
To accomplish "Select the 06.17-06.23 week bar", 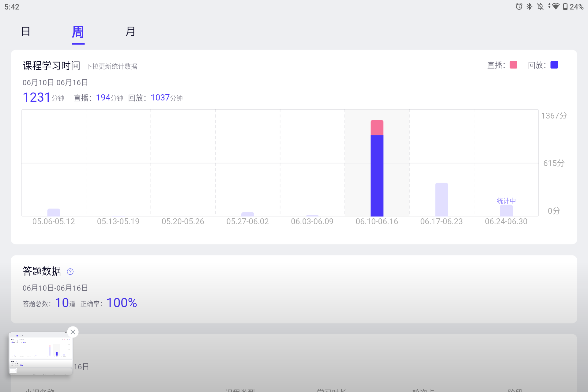I will point(442,200).
